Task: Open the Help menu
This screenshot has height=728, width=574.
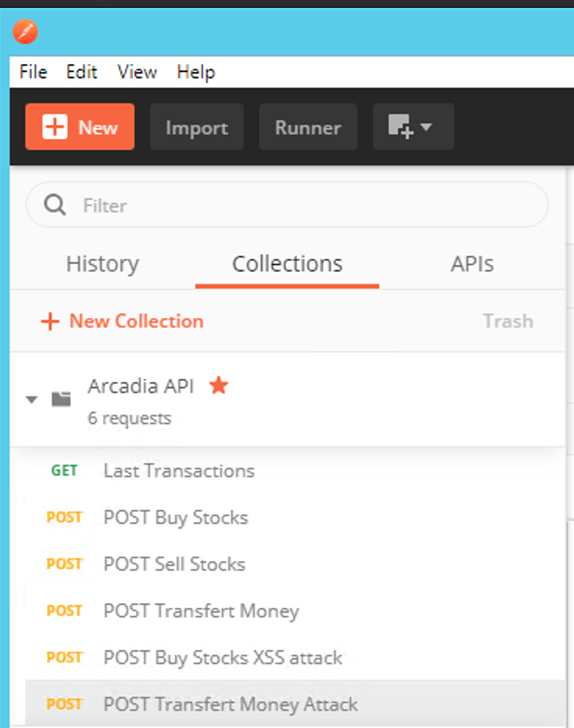Action: pos(196,73)
